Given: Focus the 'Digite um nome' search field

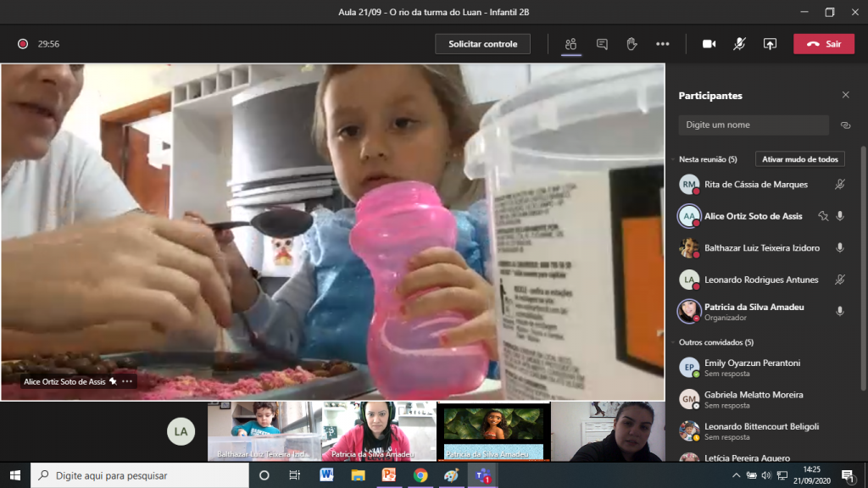Looking at the screenshot, I should pos(753,125).
